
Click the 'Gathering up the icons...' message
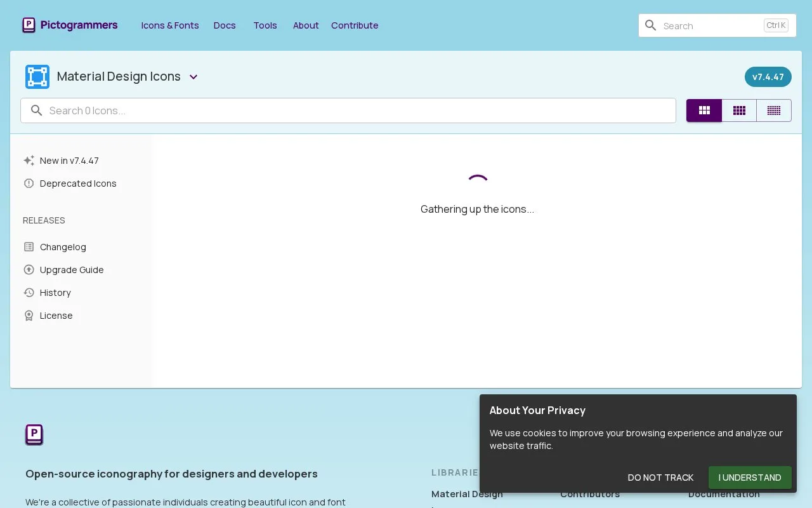point(477,209)
